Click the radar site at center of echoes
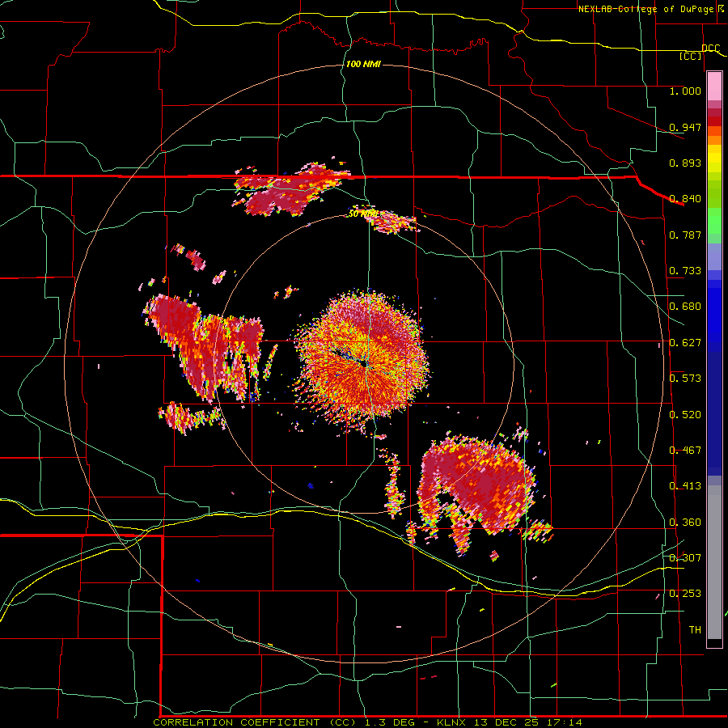The width and height of the screenshot is (728, 728). tap(366, 363)
